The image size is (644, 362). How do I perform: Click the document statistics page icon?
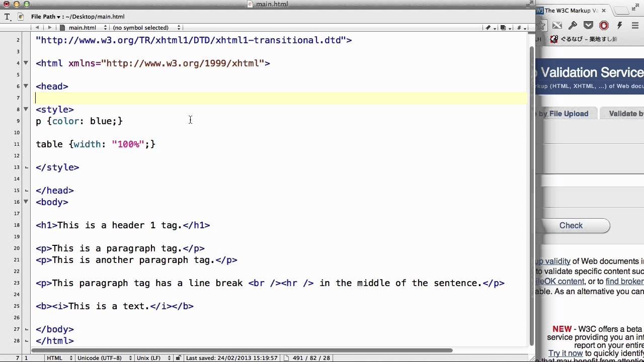[286, 358]
